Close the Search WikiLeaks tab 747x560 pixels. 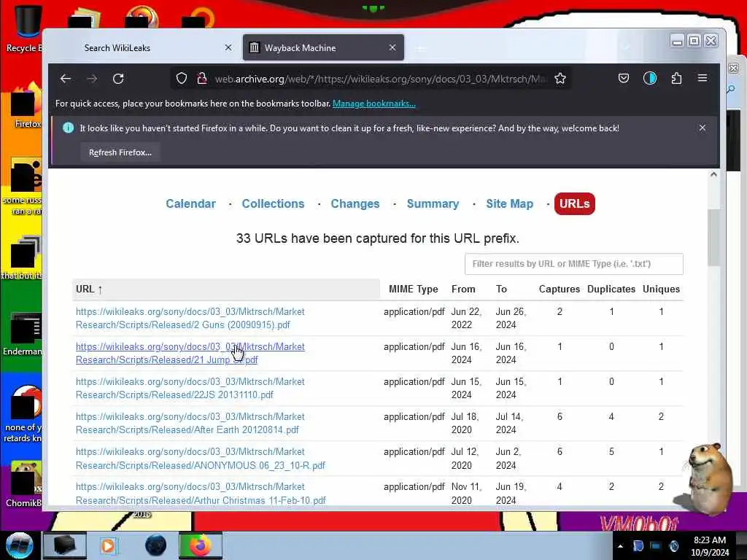click(x=228, y=47)
